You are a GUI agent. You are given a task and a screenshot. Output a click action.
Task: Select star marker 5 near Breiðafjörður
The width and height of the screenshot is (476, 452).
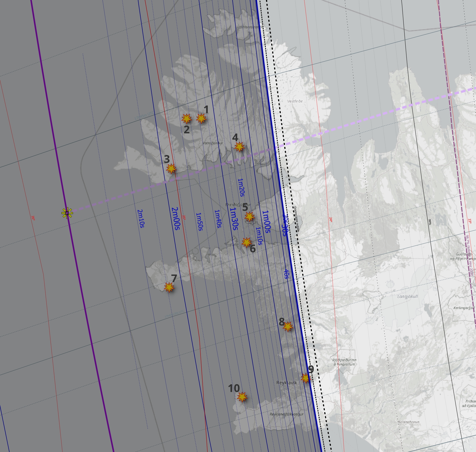coord(249,217)
